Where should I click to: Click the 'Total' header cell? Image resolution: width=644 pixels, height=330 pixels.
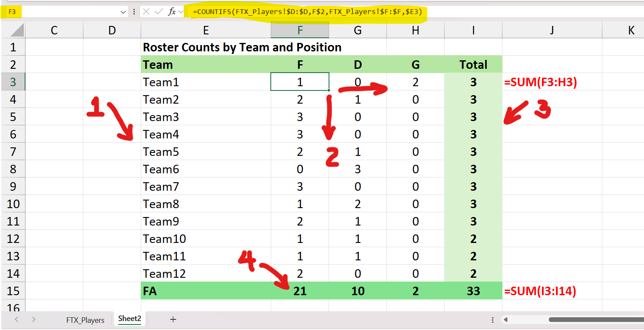[x=473, y=65]
